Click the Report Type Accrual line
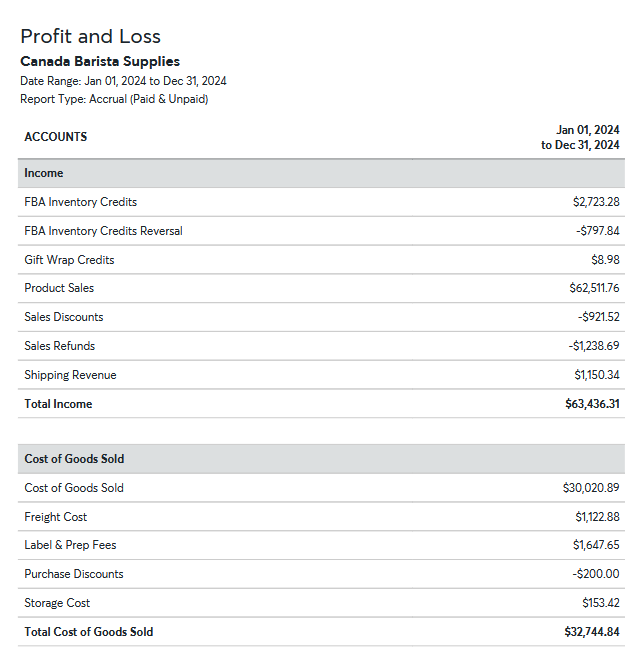Screen dimensions: 643x663 [114, 99]
